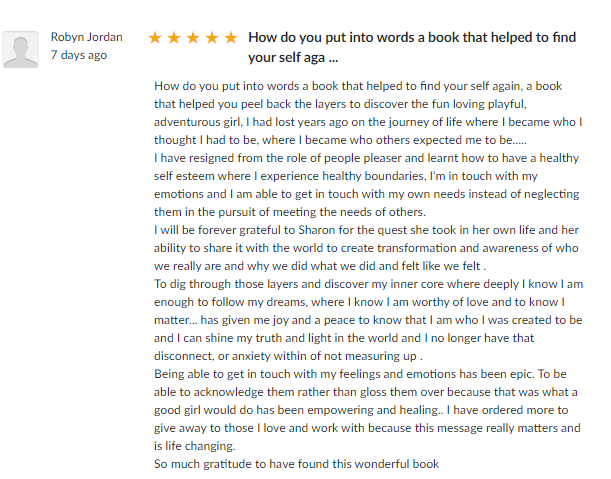This screenshot has width=611, height=479.
Task: Open reviewer name Robyn Jordan
Action: pos(87,37)
